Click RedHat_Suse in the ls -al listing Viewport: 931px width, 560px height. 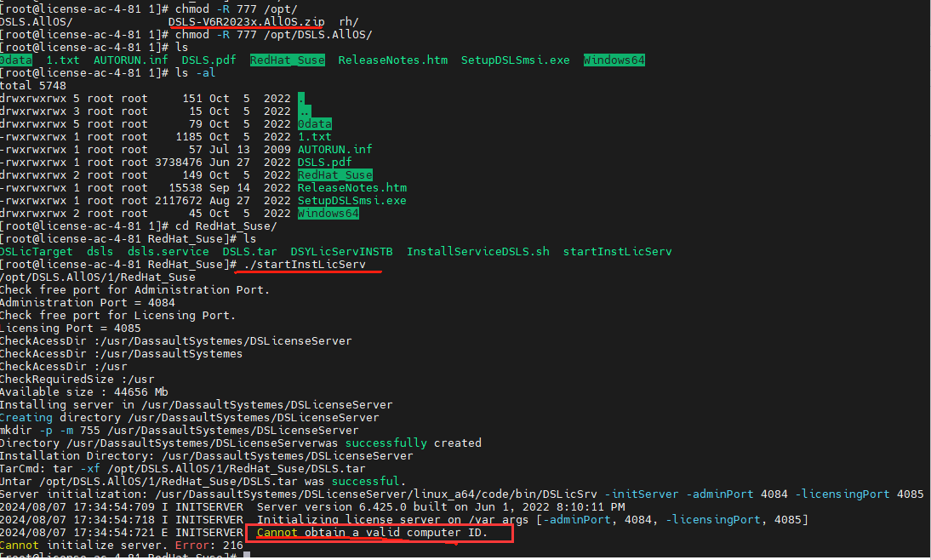[x=335, y=174]
